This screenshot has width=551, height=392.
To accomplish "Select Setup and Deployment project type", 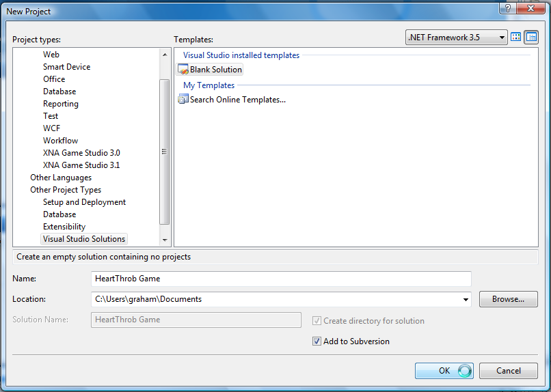I will click(x=84, y=202).
